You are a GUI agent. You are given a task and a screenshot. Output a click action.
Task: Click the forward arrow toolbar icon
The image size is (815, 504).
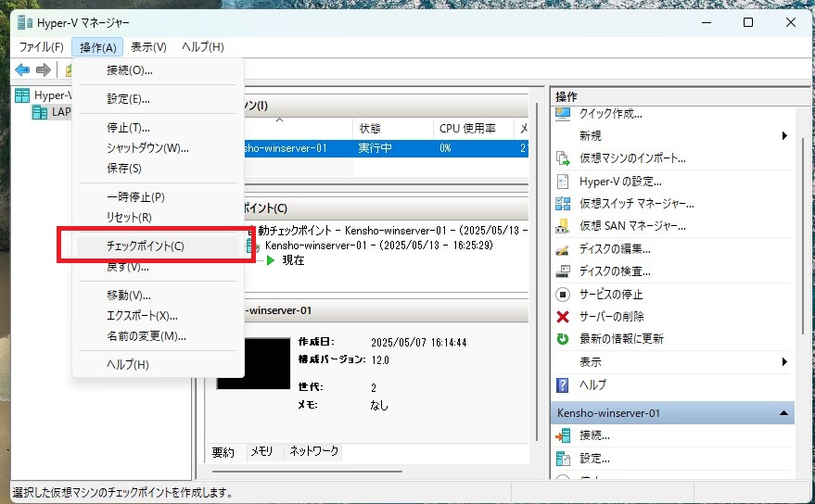tap(43, 69)
